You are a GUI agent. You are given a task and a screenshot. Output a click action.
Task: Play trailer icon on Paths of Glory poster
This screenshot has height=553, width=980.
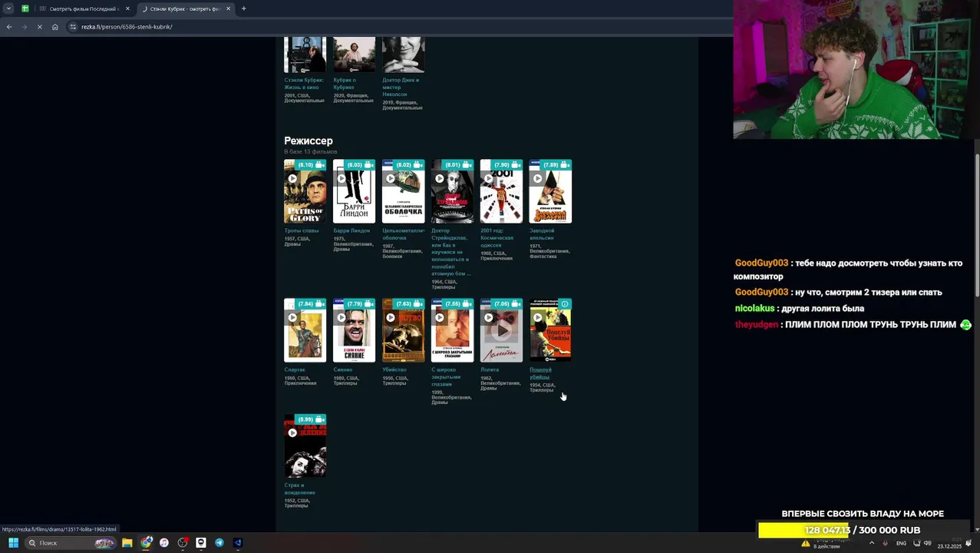(x=292, y=179)
